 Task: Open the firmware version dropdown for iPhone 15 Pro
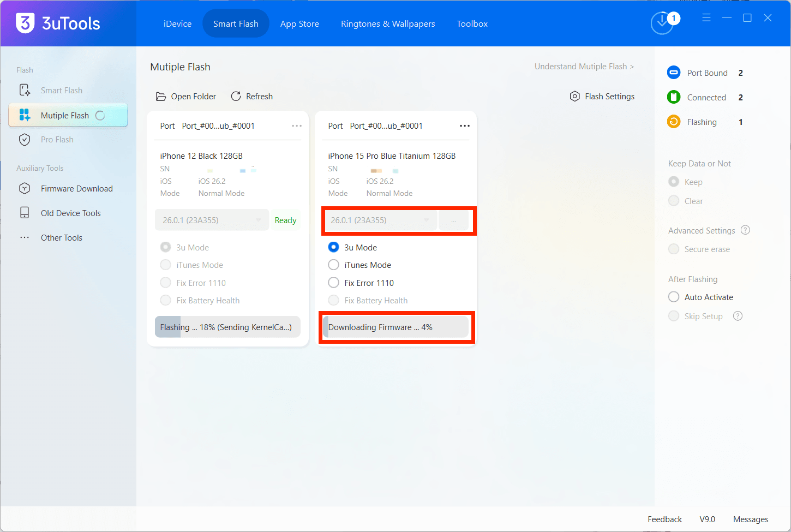427,220
